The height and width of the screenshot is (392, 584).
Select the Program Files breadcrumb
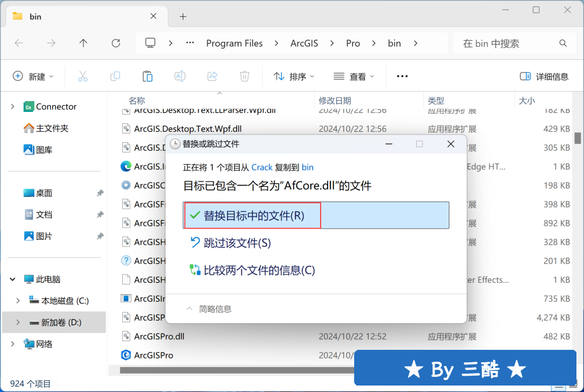click(234, 44)
